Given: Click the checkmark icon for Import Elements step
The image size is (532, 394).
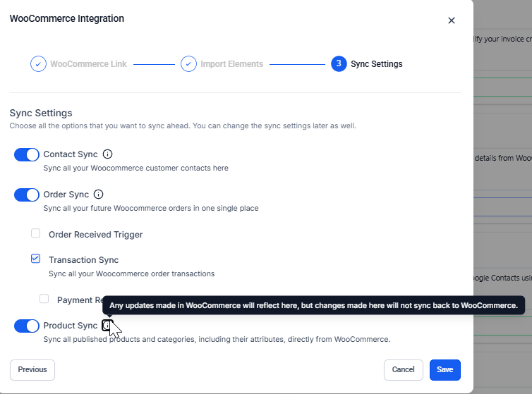Looking at the screenshot, I should pos(188,64).
